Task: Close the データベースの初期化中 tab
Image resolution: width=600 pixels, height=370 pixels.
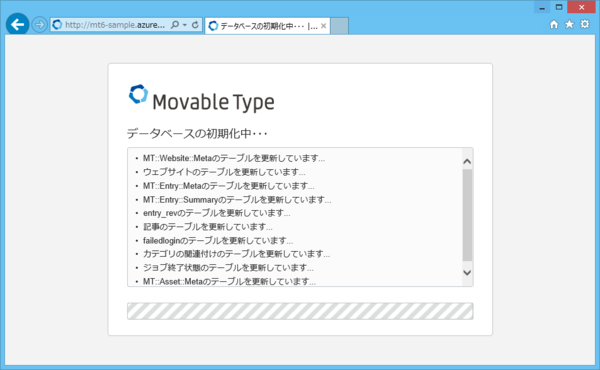Action: coord(323,26)
